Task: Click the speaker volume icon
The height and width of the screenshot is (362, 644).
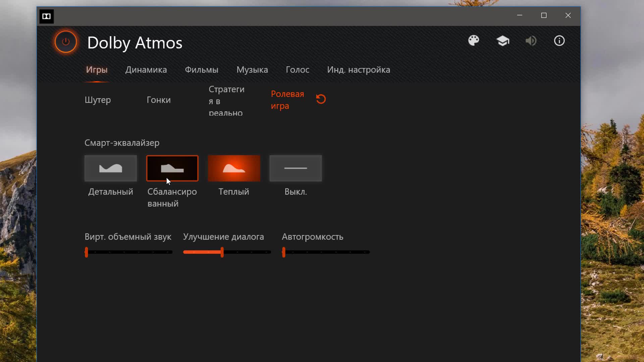Action: pyautogui.click(x=531, y=41)
